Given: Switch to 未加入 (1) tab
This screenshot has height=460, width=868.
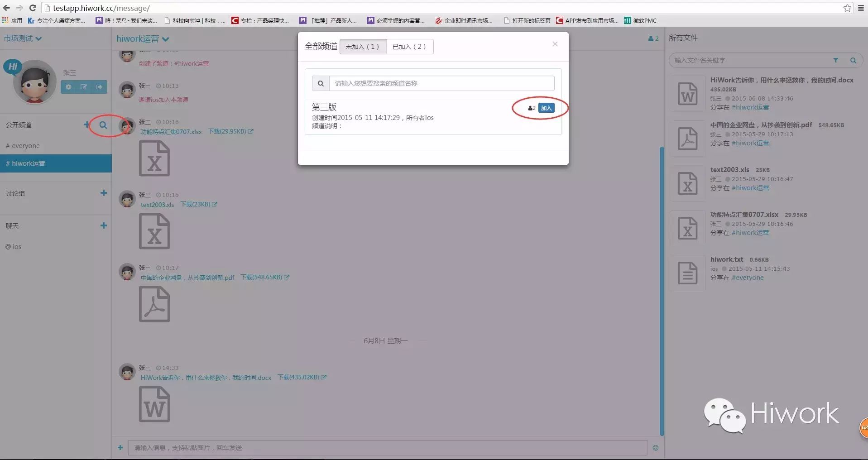Looking at the screenshot, I should coord(363,47).
